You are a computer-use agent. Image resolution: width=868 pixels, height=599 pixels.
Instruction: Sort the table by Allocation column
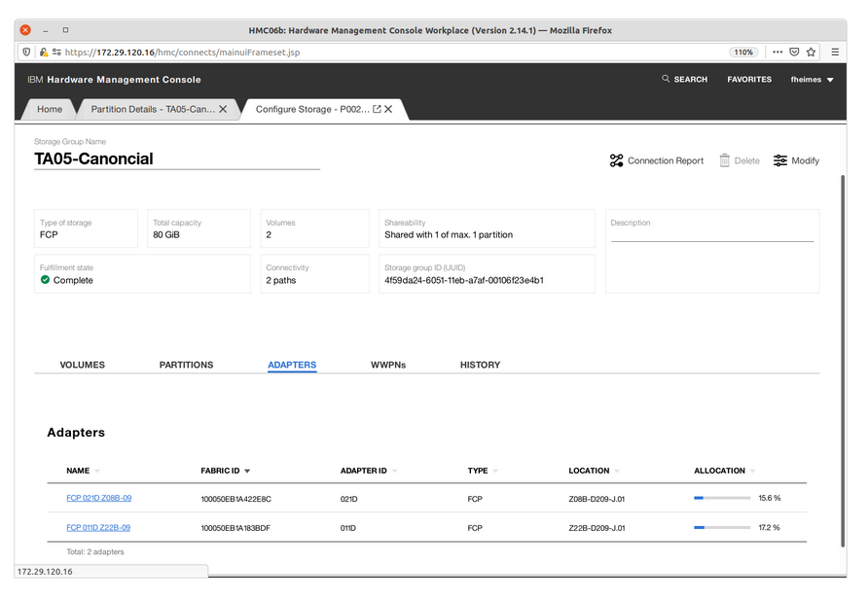click(719, 471)
